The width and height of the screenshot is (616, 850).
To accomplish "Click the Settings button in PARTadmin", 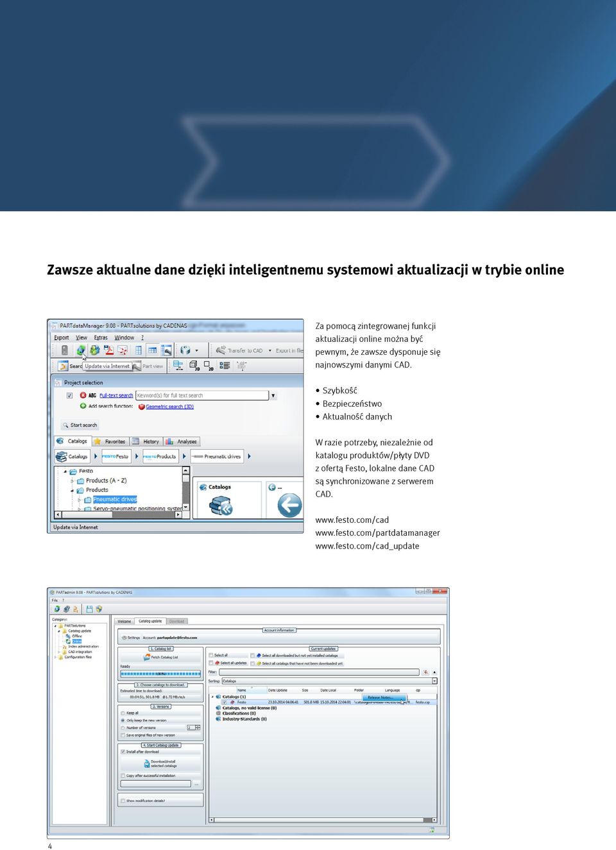I will click(131, 638).
